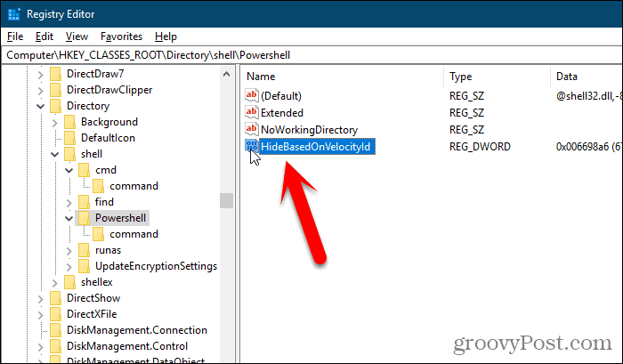
Task: Select the HideBasedOnVelocityId value name
Action: click(316, 147)
